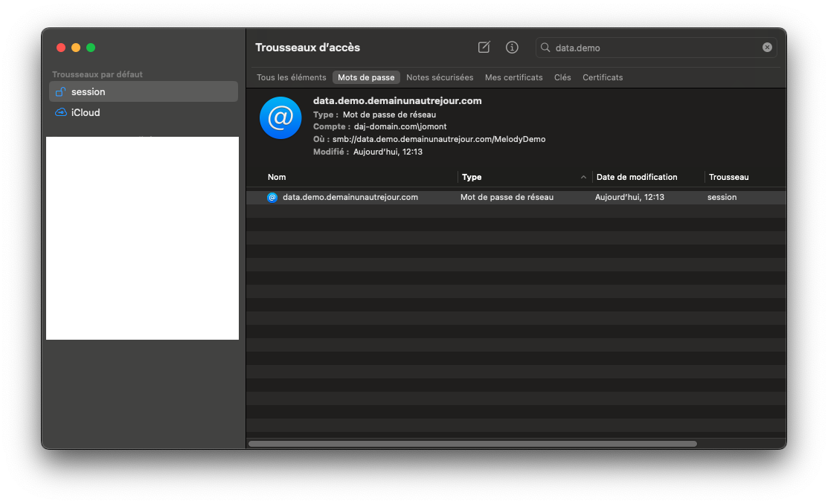Click the unlocked padlock icon beside session

click(x=61, y=91)
